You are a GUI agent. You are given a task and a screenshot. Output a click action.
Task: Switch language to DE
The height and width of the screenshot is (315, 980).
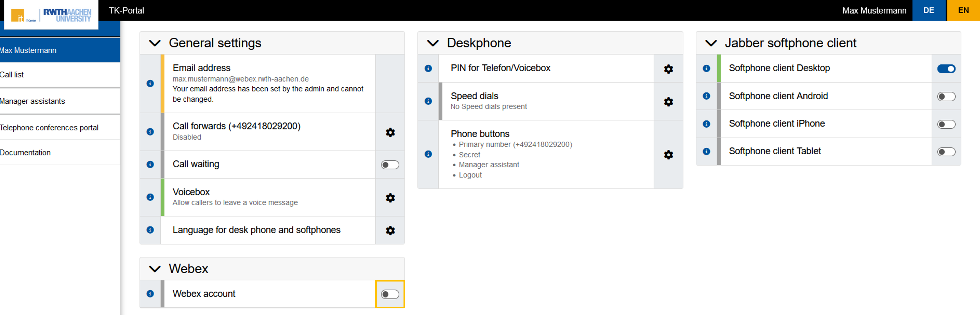tap(928, 10)
